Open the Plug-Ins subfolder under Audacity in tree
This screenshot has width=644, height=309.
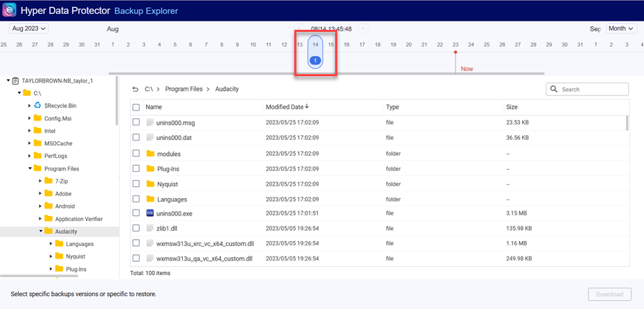76,269
